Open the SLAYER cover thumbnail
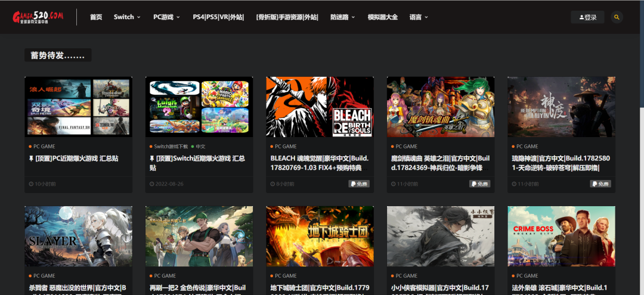The width and height of the screenshot is (644, 295). (79, 237)
